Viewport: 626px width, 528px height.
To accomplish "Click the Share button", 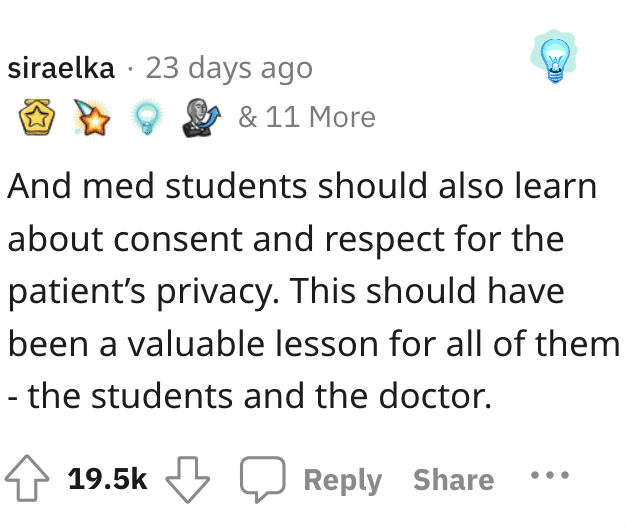I will pyautogui.click(x=454, y=479).
